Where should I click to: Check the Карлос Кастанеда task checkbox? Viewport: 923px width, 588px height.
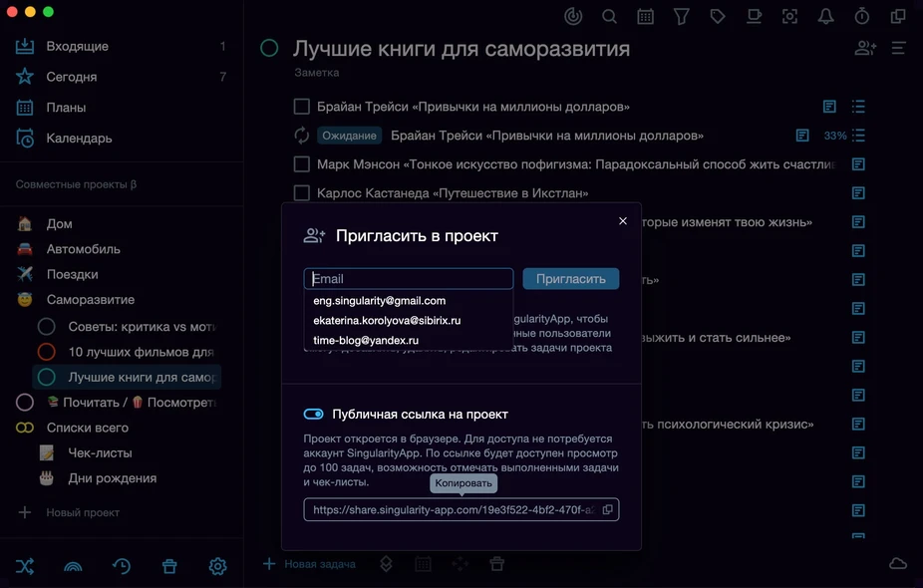[x=301, y=193]
